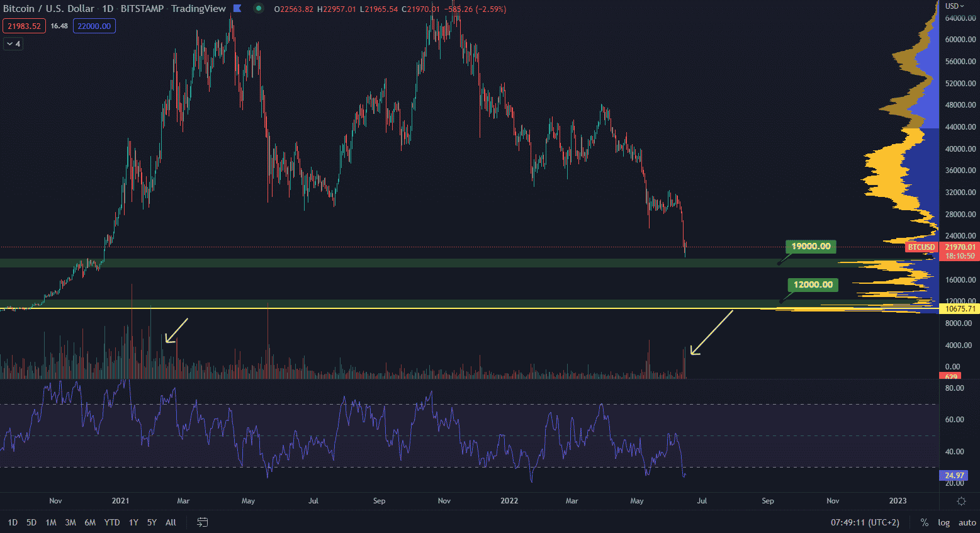Screen dimensions: 980x533
Task: Select the green 19000.00 price callout
Action: (811, 247)
